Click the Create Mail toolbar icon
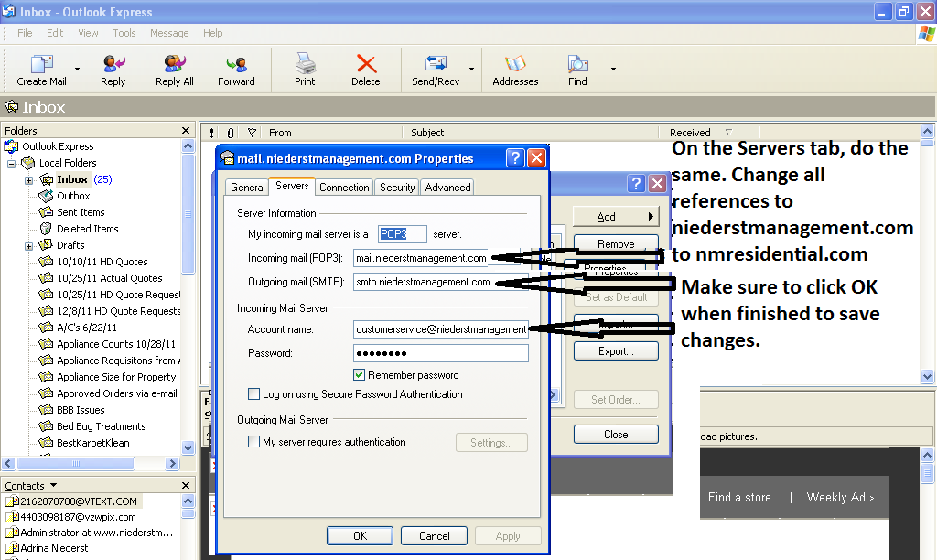 coord(42,64)
